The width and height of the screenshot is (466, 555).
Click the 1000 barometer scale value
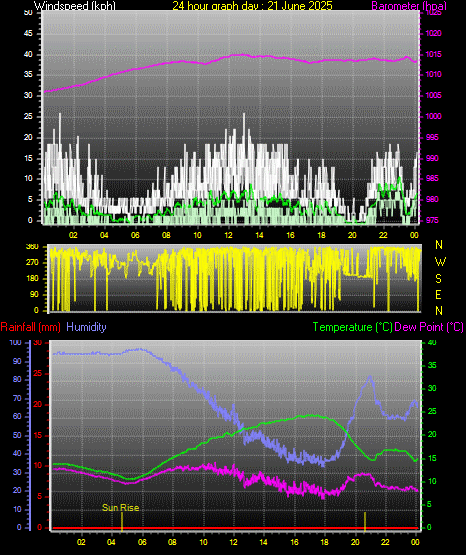[433, 116]
